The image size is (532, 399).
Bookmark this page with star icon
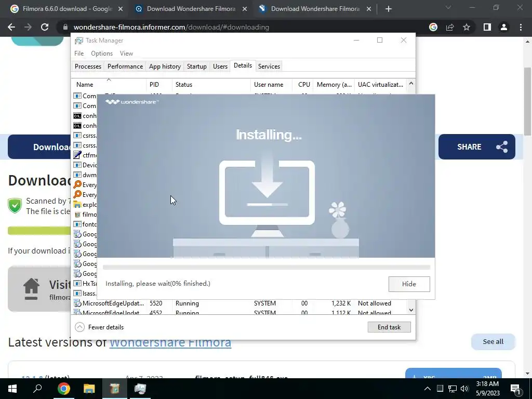(x=467, y=27)
